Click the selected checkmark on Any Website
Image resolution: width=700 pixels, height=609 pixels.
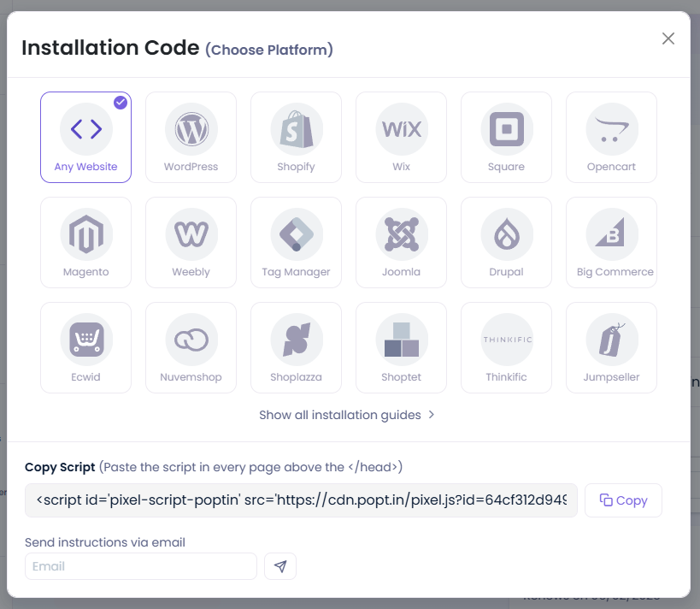pyautogui.click(x=121, y=103)
